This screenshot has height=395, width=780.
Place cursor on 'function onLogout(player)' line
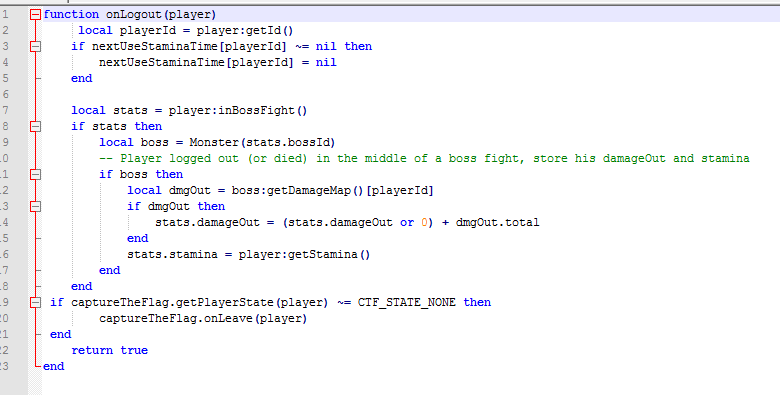[130, 14]
